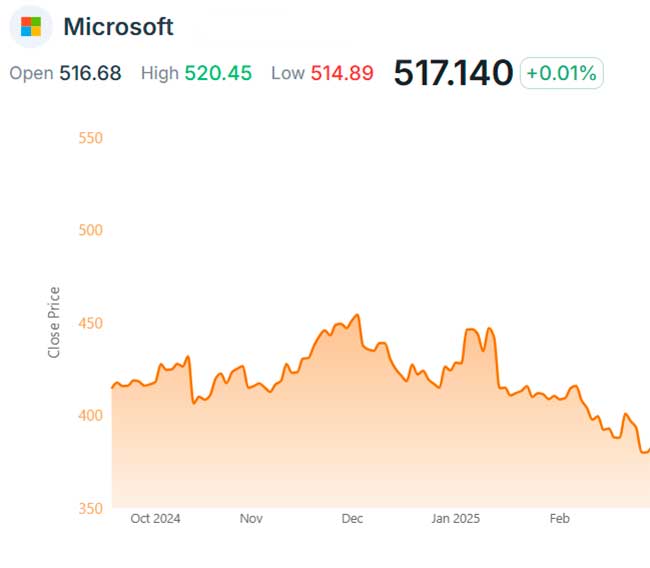650x568 pixels.
Task: Click the 450 y-axis label
Action: [x=90, y=323]
